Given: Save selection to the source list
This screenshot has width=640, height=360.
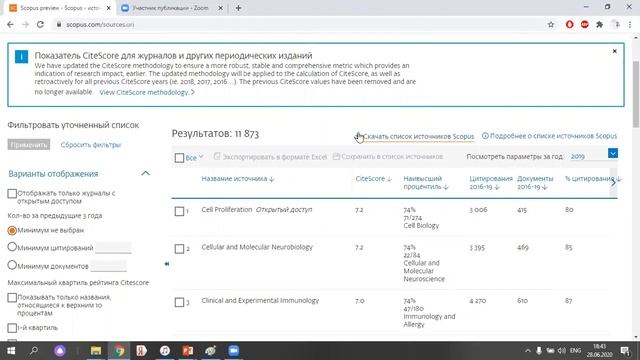Looking at the screenshot, I should (388, 157).
